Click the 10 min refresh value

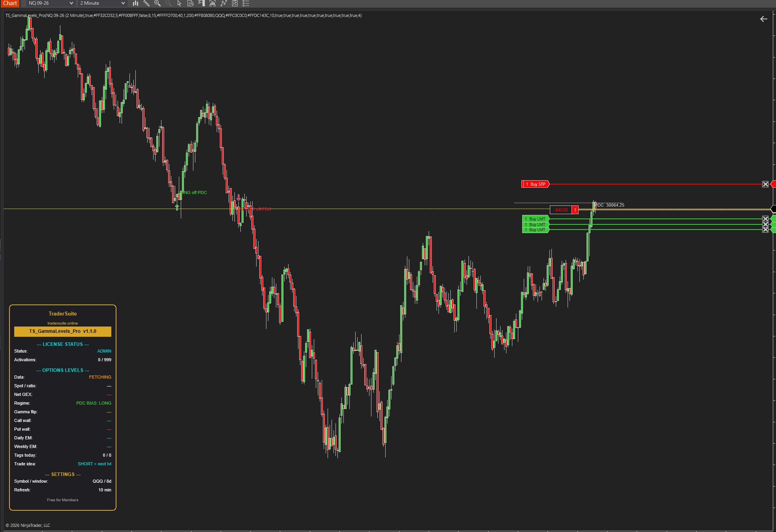(105, 490)
